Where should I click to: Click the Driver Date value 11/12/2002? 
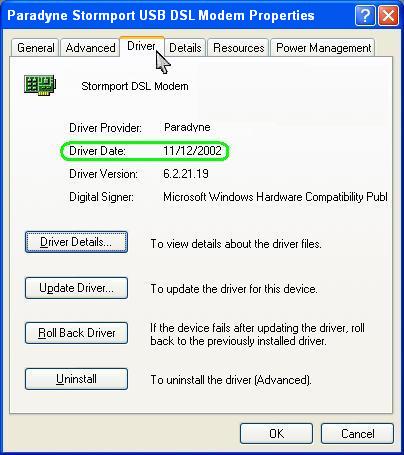[x=192, y=151]
